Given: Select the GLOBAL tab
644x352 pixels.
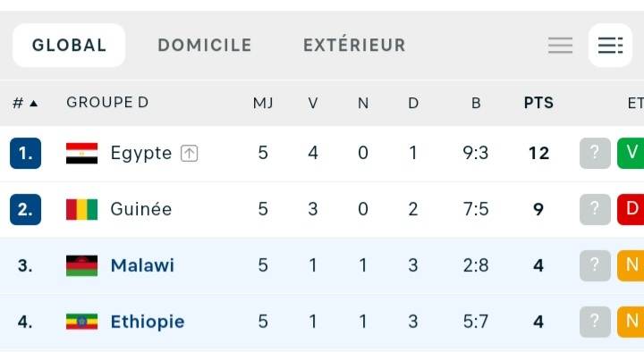Looking at the screenshot, I should tap(69, 46).
